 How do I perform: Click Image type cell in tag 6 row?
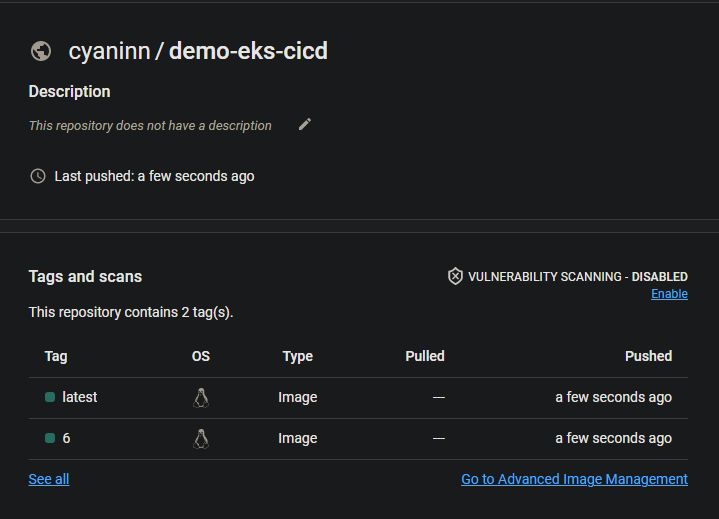pyautogui.click(x=298, y=438)
